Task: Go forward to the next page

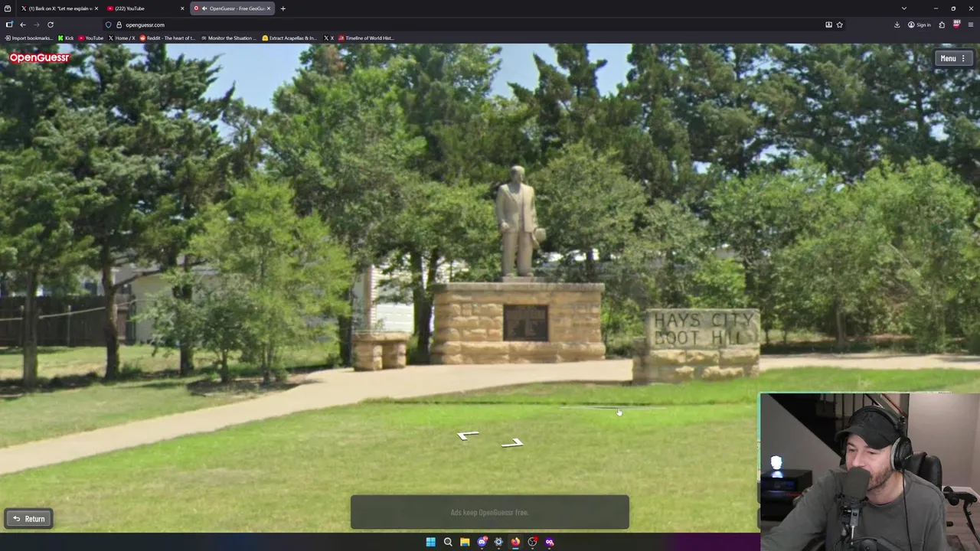Action: tap(36, 24)
